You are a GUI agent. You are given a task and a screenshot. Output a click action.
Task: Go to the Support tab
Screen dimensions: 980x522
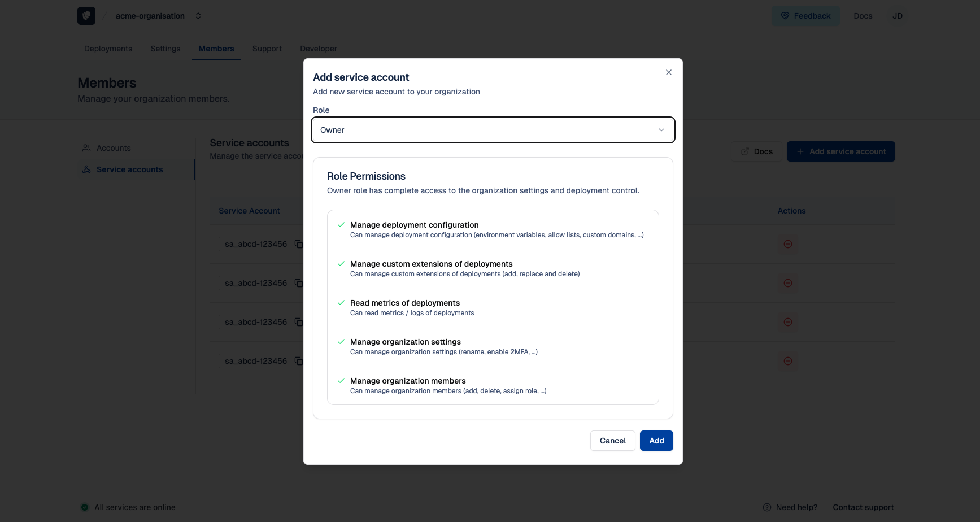pyautogui.click(x=267, y=49)
